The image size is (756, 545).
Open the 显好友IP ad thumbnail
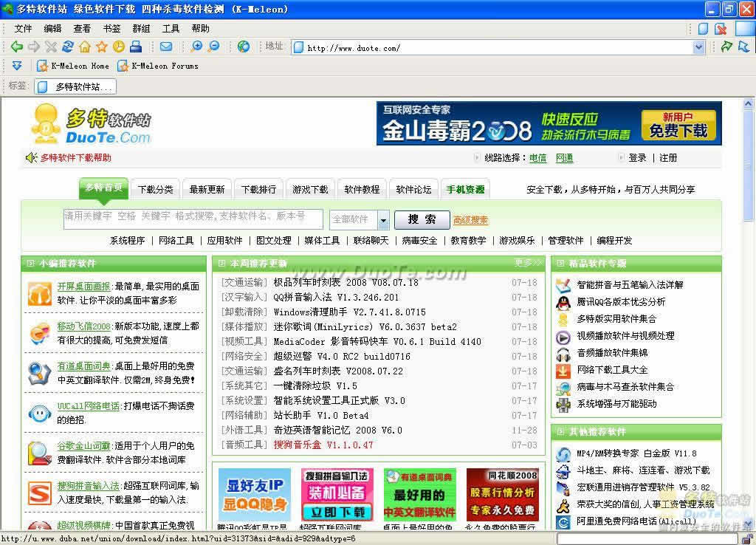tap(255, 494)
